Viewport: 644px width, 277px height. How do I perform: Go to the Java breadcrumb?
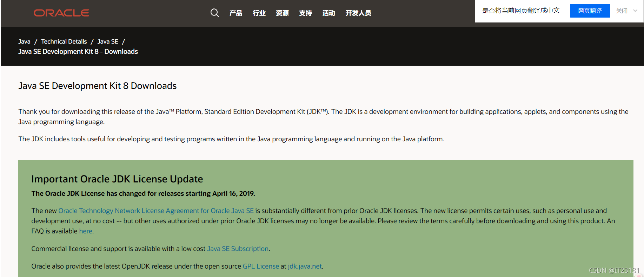tap(24, 41)
